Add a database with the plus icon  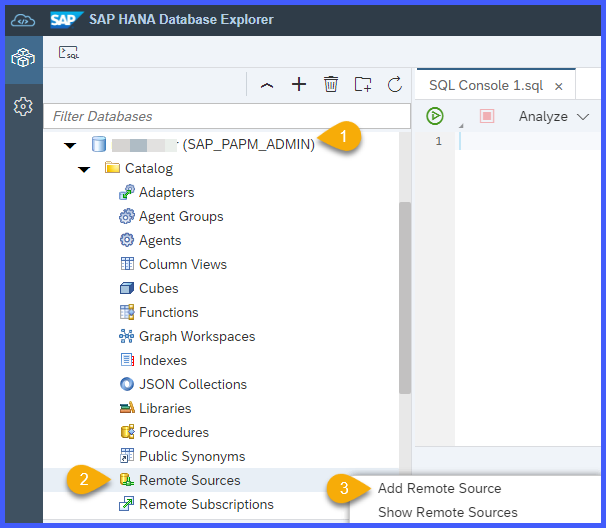pyautogui.click(x=299, y=84)
